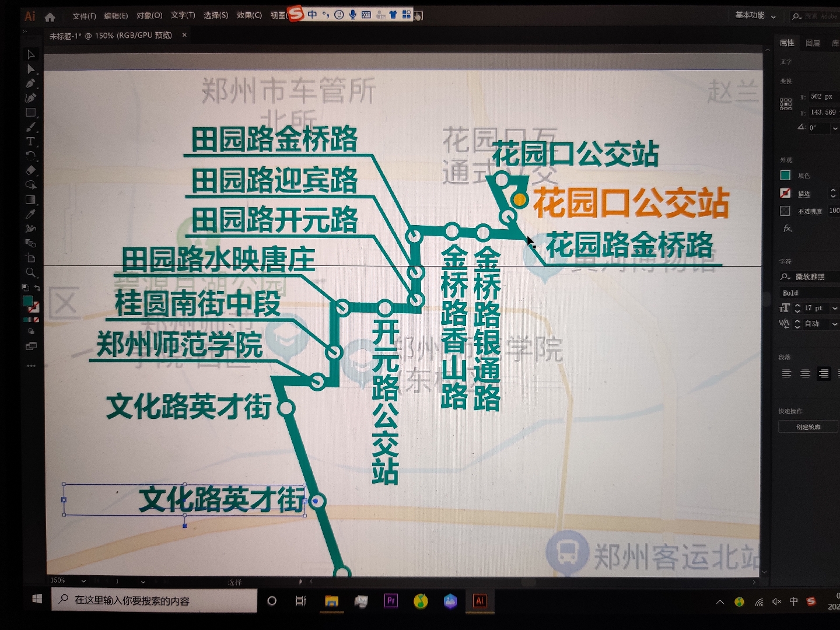Click the 描边 stroke label link

pos(804,194)
